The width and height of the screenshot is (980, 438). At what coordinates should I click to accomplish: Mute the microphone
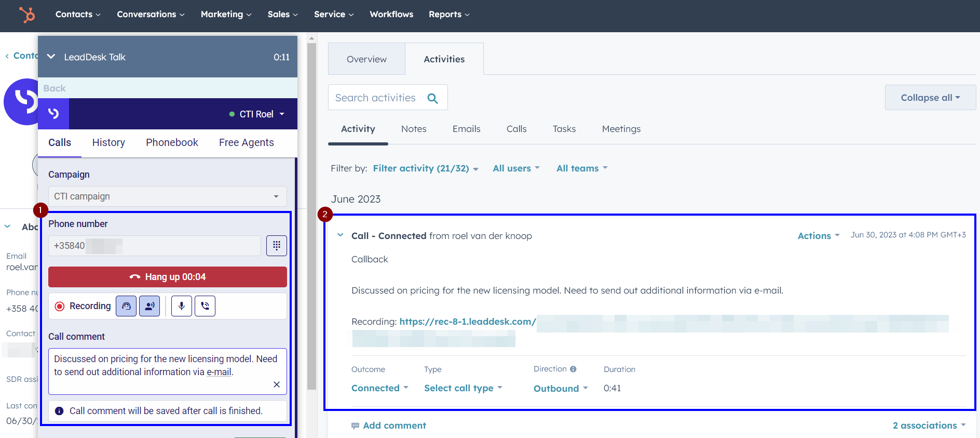tap(182, 306)
